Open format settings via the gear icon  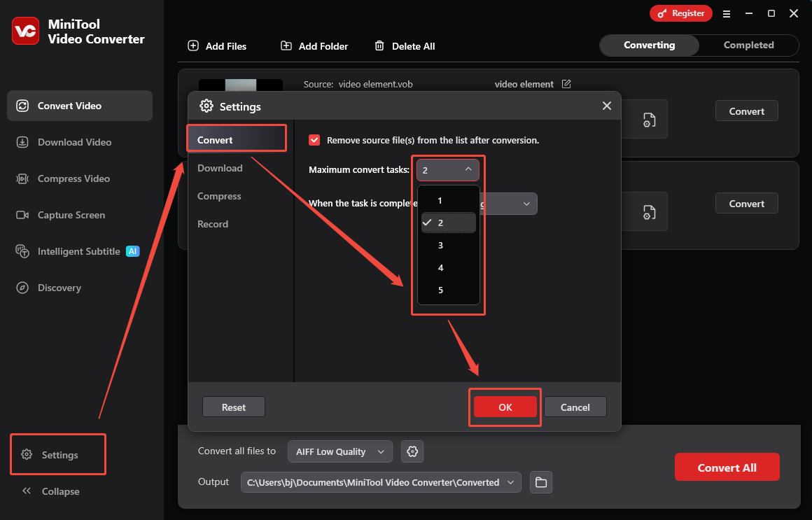tap(412, 451)
